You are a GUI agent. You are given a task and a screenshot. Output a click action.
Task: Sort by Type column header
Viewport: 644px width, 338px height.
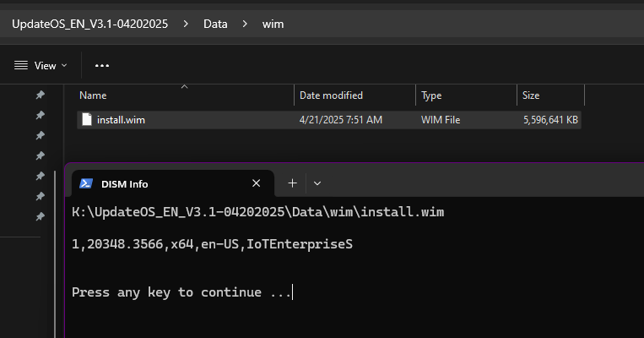tap(431, 95)
